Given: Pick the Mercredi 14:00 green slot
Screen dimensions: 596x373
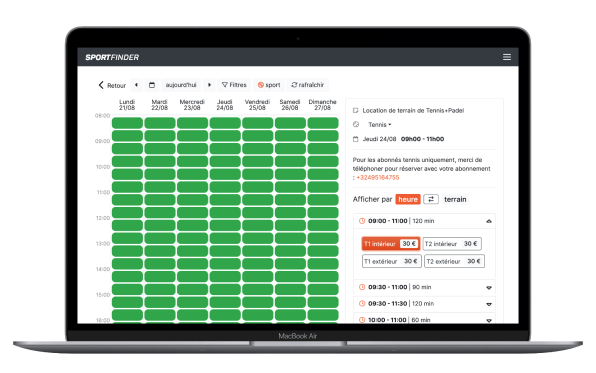Looking at the screenshot, I should click(192, 276).
